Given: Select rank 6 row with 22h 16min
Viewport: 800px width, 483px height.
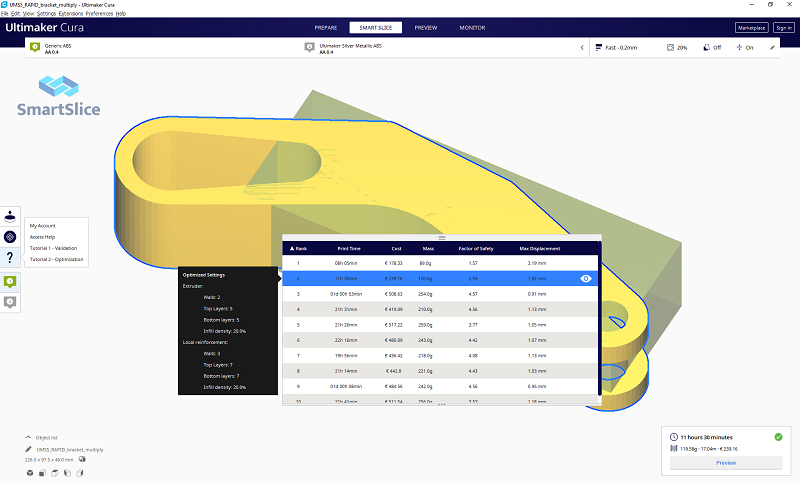Looking at the screenshot, I should (440, 340).
